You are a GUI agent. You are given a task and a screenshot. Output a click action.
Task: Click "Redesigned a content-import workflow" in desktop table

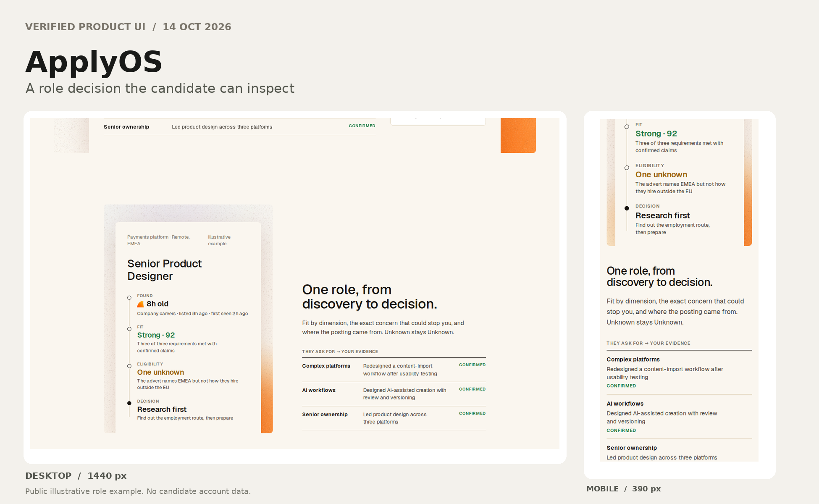(400, 370)
